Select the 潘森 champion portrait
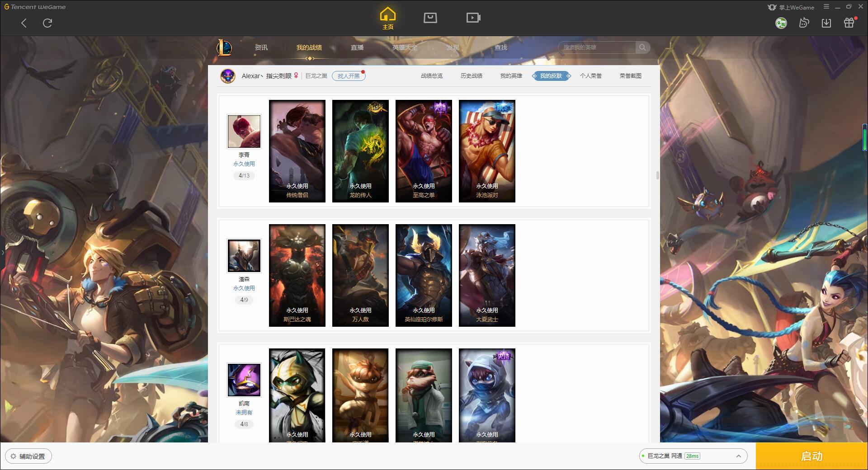 tap(244, 256)
